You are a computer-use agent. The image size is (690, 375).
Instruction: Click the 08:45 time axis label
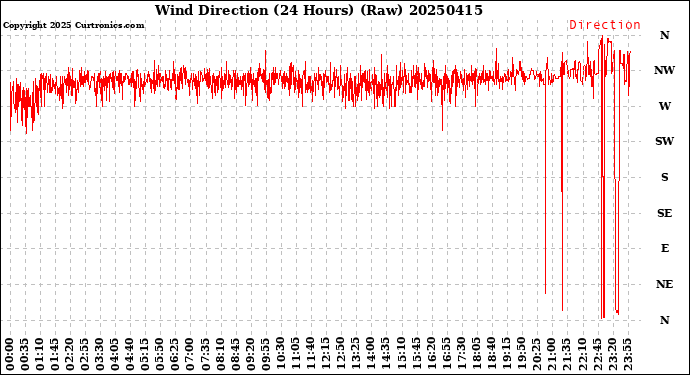235,355
